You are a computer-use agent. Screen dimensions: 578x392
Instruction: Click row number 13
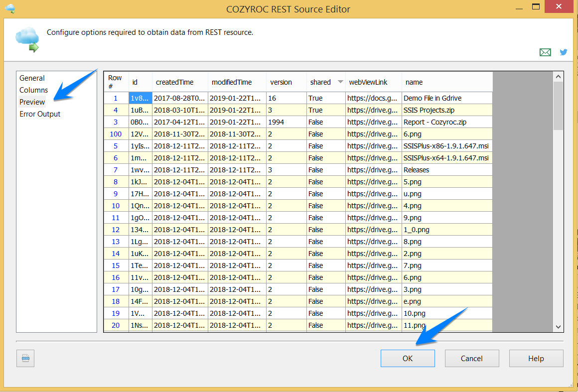coord(116,242)
